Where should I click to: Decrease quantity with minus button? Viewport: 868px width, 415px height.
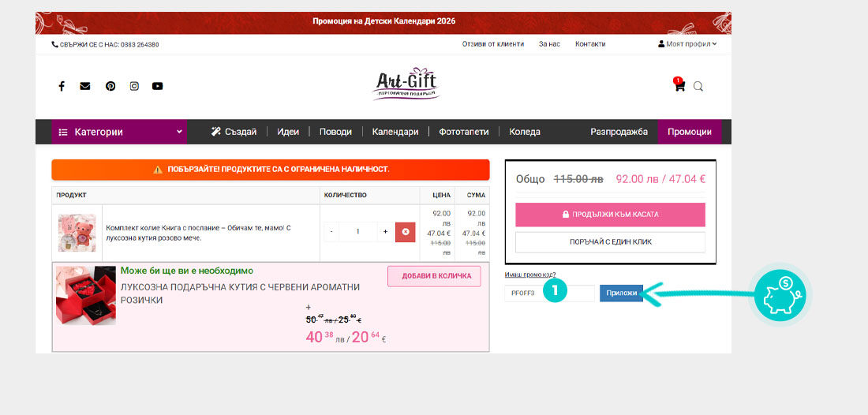coord(331,232)
